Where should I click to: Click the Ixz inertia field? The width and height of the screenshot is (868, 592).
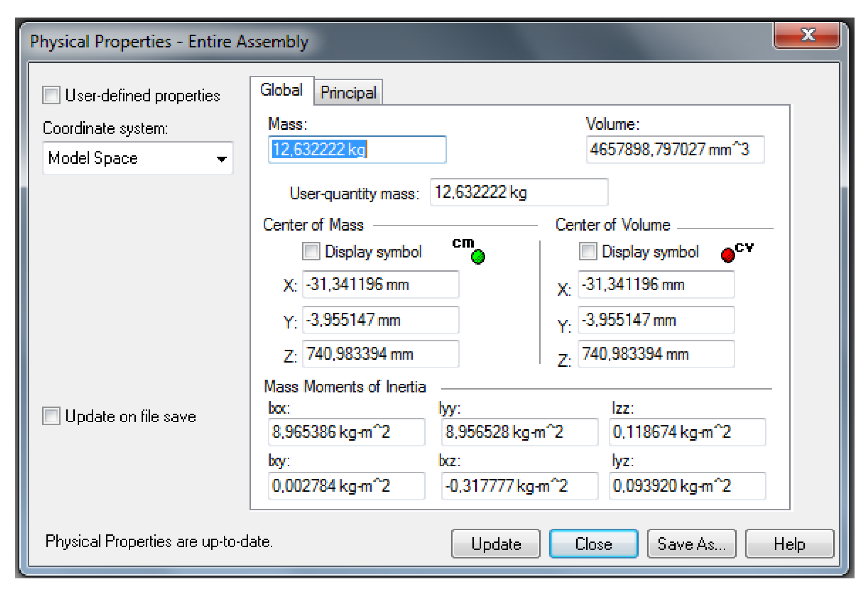tap(520, 485)
